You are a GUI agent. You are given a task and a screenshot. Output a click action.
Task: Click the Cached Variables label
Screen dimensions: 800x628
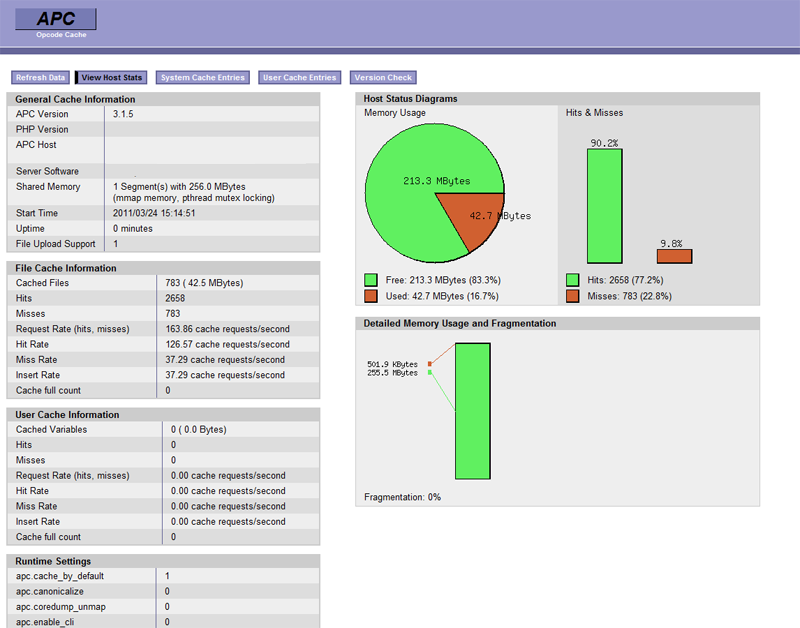click(51, 430)
